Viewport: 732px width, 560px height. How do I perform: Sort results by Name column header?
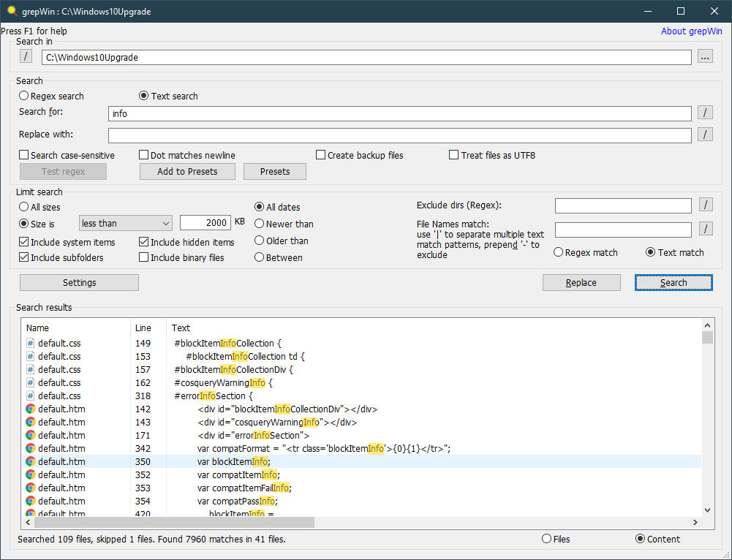(x=75, y=328)
